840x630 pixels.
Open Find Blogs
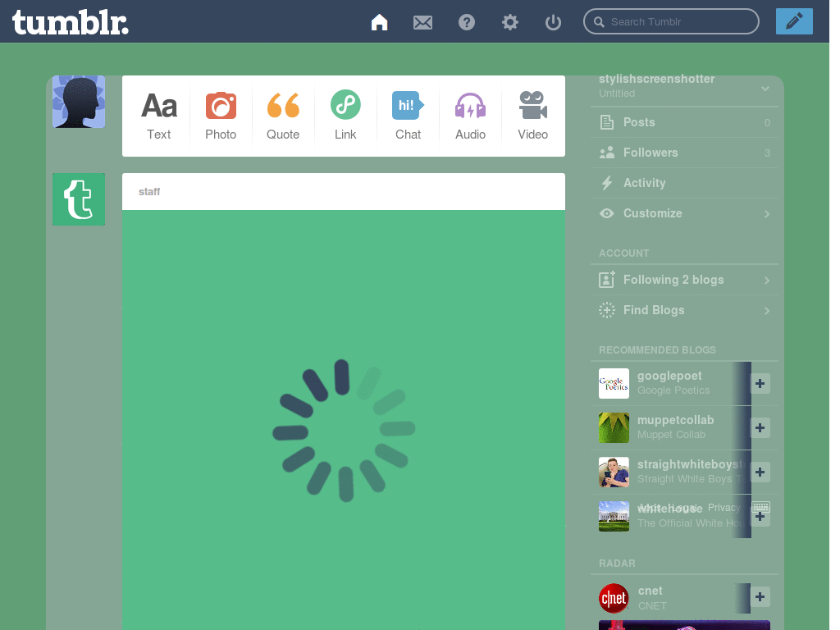pyautogui.click(x=684, y=310)
